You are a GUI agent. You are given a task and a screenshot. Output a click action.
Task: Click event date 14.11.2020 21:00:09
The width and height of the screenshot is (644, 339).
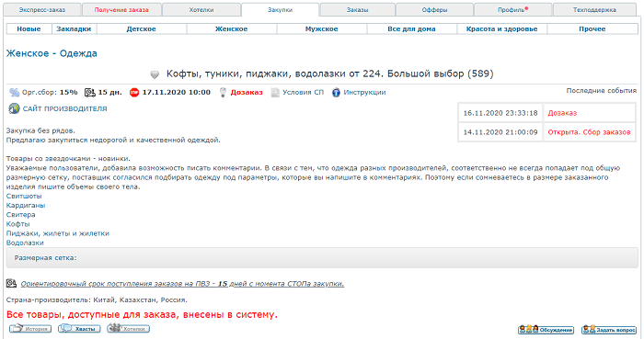tap(500, 132)
